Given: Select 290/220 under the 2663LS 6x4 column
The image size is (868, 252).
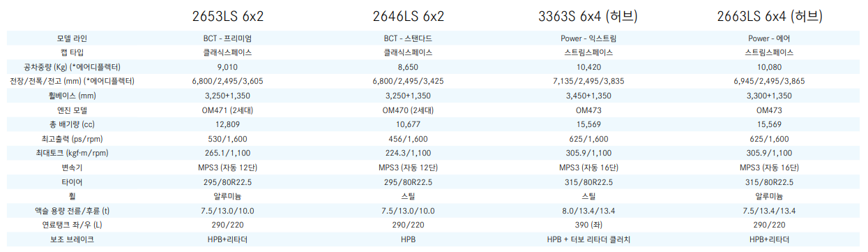Looking at the screenshot, I should click(769, 225).
